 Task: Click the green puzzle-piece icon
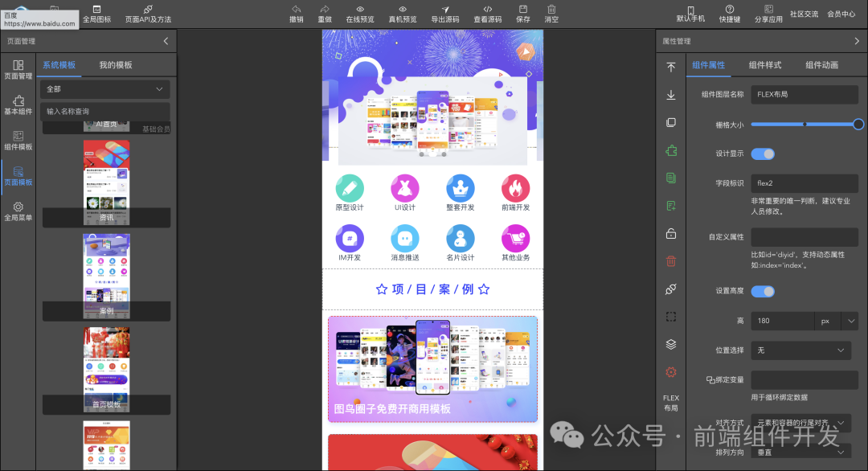coord(671,150)
